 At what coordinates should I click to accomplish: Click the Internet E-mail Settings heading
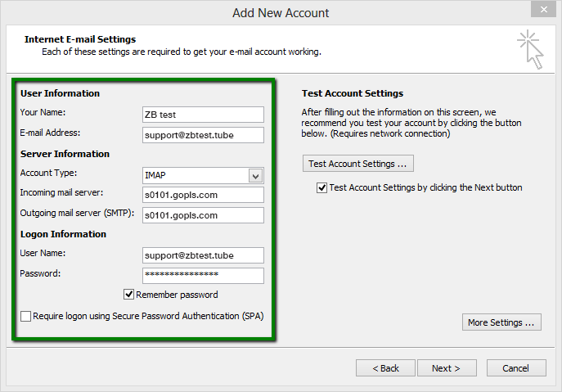click(80, 39)
